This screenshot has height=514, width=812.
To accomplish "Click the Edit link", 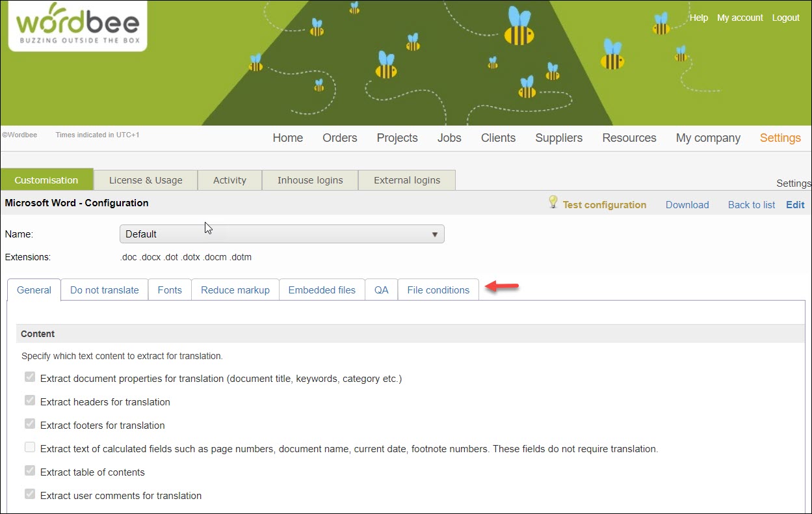I will [795, 205].
